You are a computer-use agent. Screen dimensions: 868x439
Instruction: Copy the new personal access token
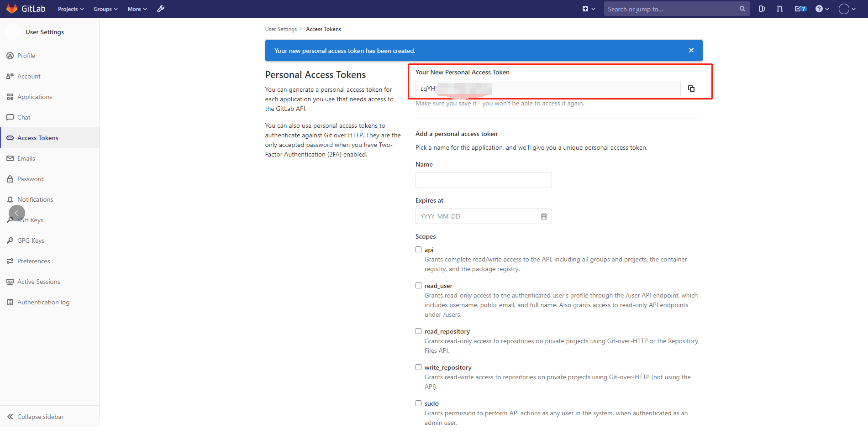click(x=691, y=89)
